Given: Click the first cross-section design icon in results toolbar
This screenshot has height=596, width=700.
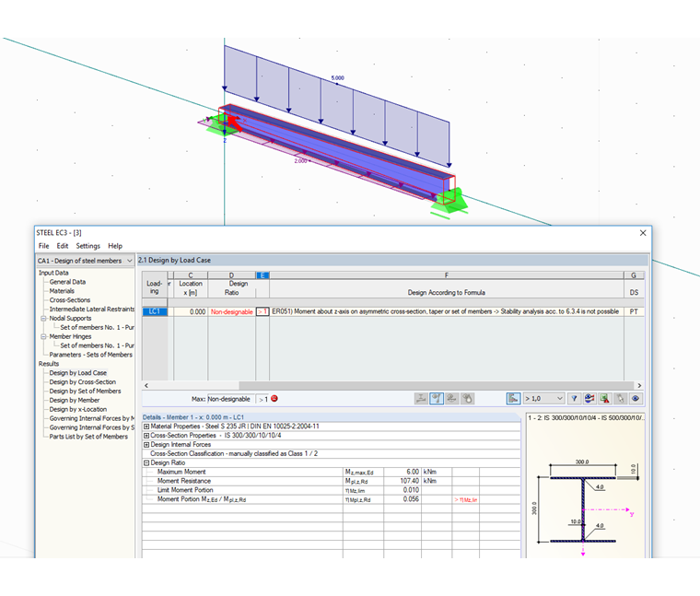Looking at the screenshot, I should click(421, 398).
